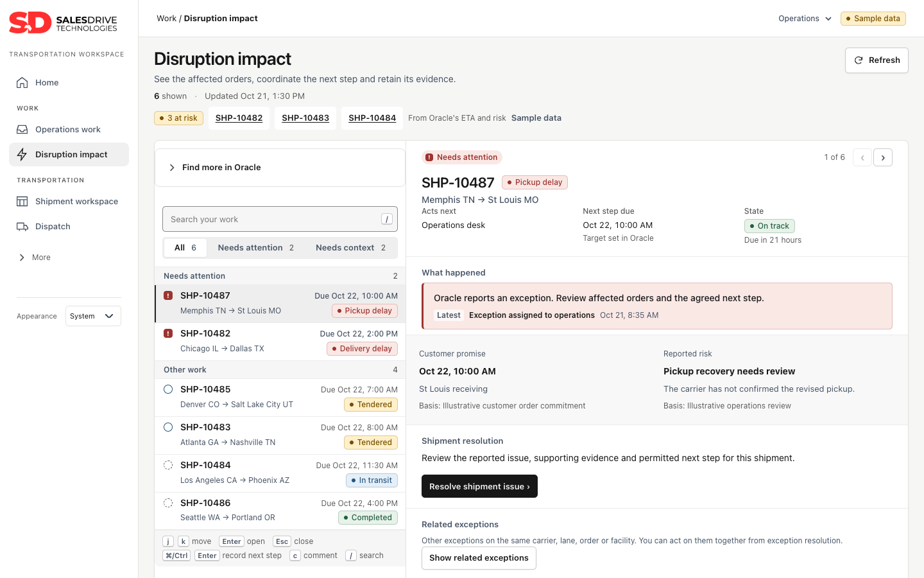Click the alert icon of SHP-10487 row

[168, 295]
